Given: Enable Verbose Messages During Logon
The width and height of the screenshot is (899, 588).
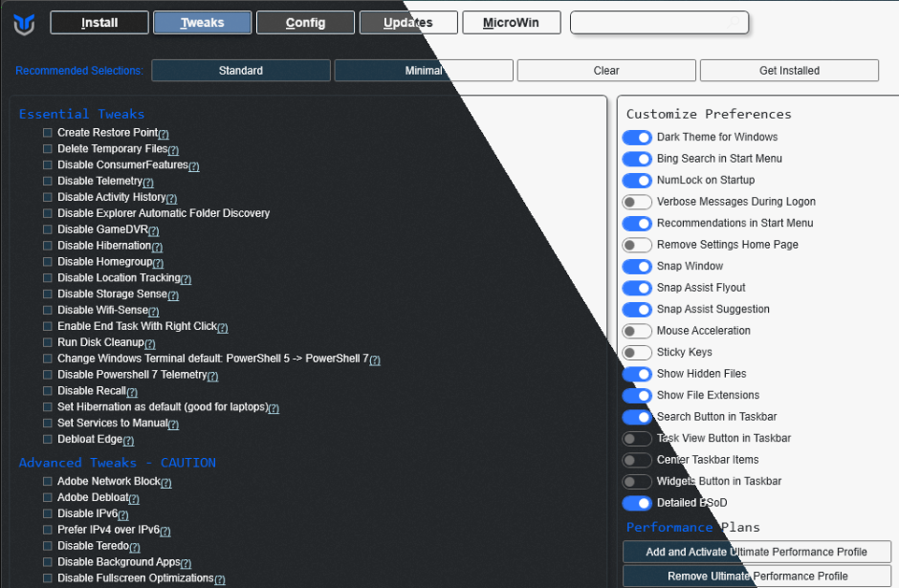Looking at the screenshot, I should pyautogui.click(x=637, y=202).
